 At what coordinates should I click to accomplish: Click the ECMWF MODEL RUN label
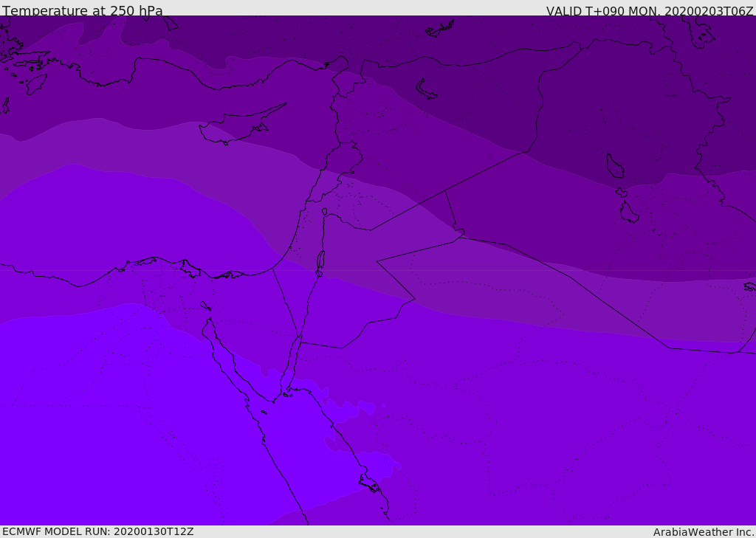(x=98, y=531)
